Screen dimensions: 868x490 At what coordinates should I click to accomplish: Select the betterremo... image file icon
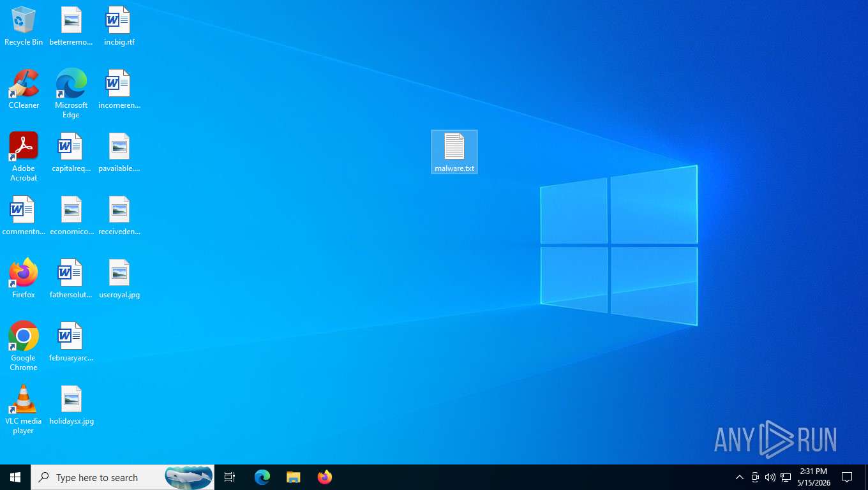[71, 27]
